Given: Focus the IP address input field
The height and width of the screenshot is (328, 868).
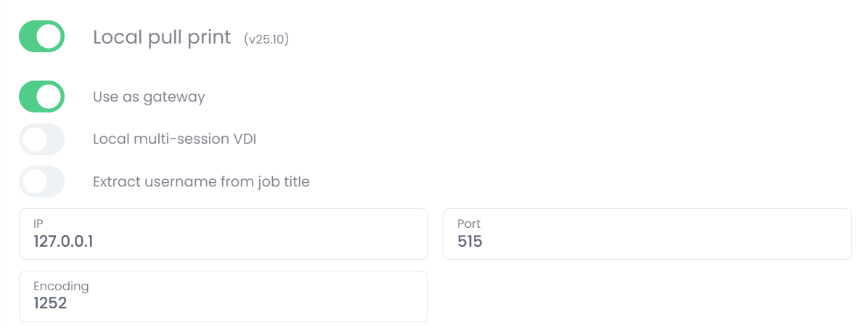Looking at the screenshot, I should pos(223,234).
